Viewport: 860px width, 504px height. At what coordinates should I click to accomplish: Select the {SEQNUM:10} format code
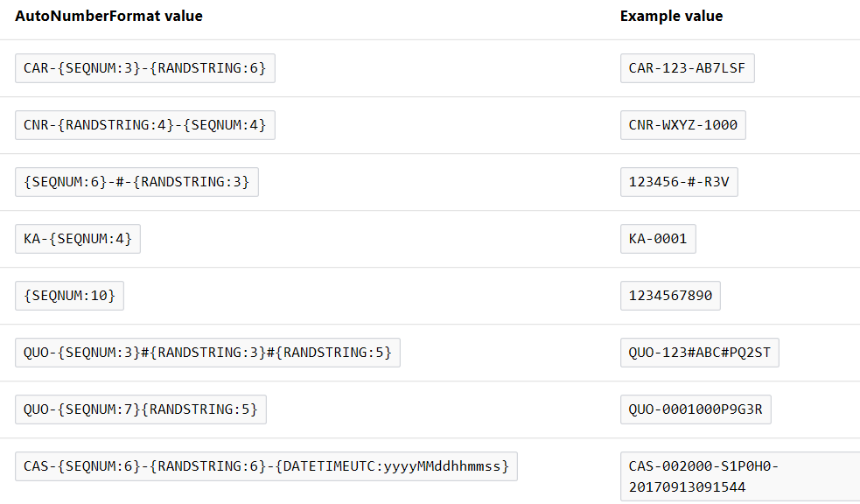coord(70,296)
